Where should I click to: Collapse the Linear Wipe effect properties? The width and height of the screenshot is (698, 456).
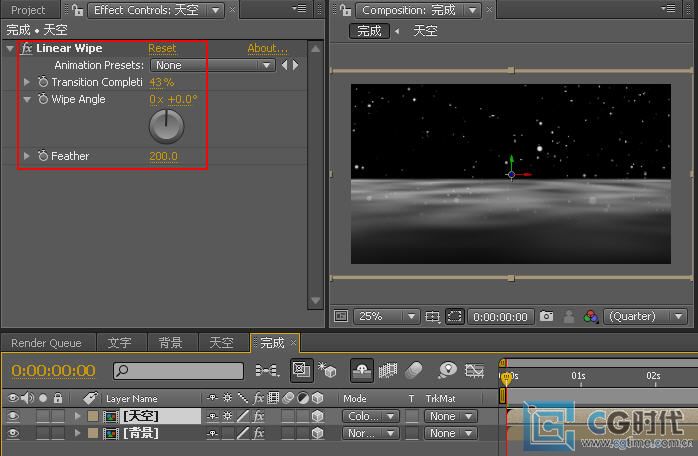pos(10,48)
